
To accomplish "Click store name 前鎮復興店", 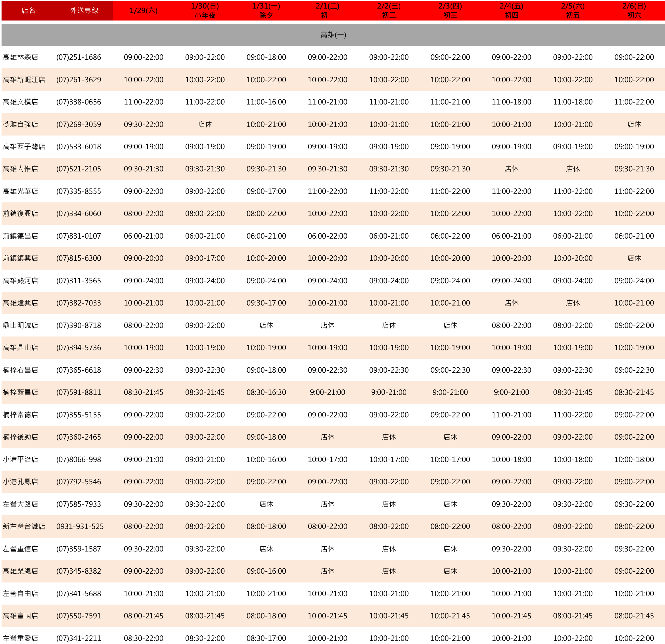I will pos(21,214).
